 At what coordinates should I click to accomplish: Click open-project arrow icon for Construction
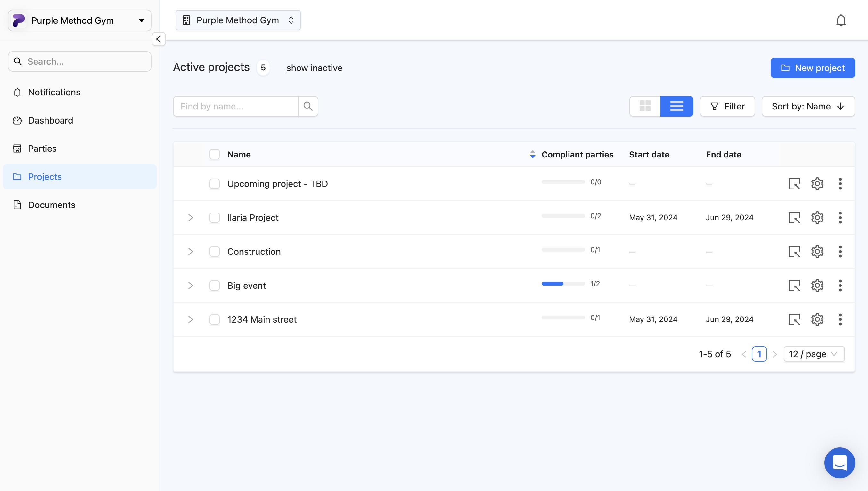tap(794, 252)
